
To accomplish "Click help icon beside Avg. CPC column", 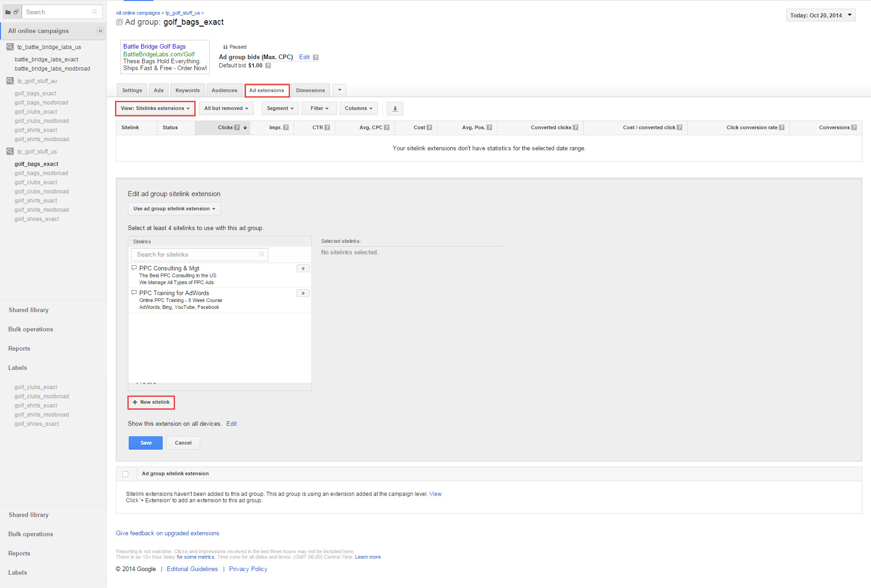I will click(387, 127).
